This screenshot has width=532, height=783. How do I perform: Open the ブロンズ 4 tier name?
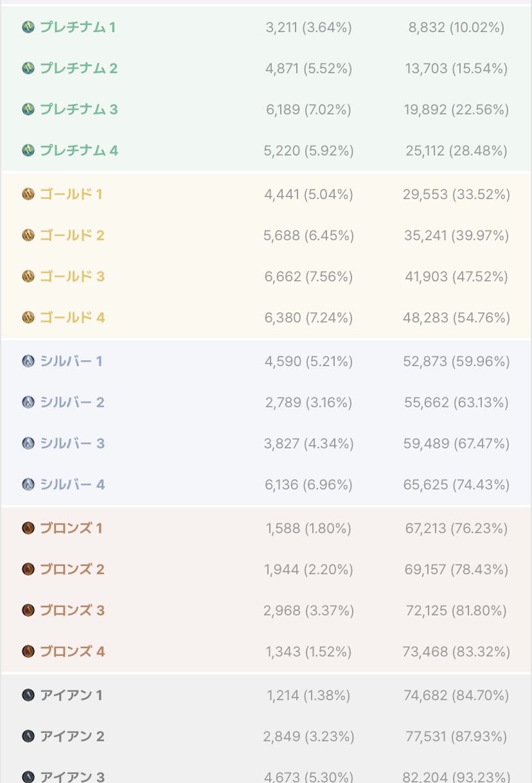coord(72,651)
